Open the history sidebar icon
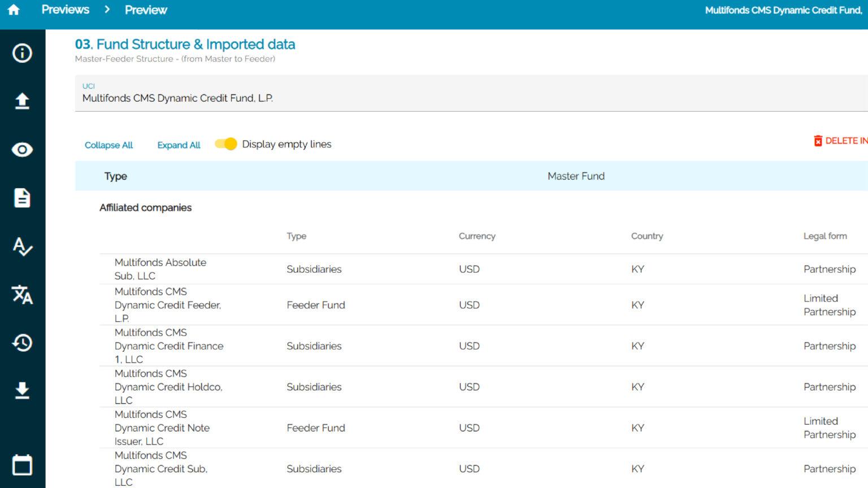The height and width of the screenshot is (488, 868). point(22,342)
